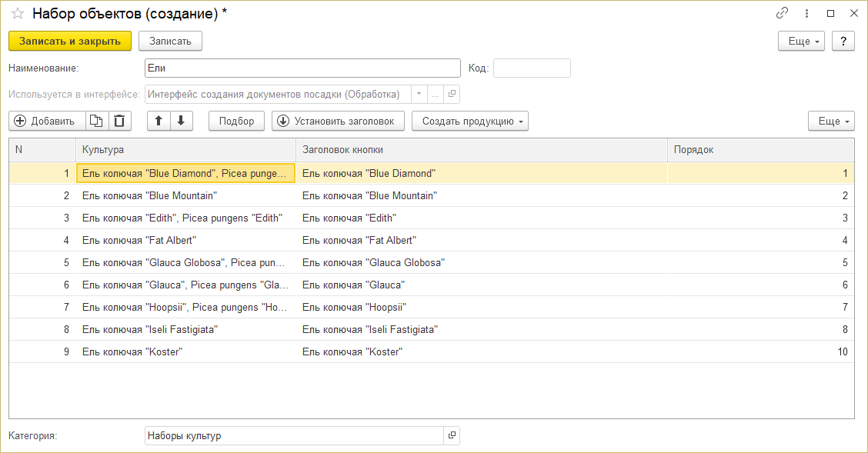The height and width of the screenshot is (453, 868).
Task: Move the row down with arrow
Action: (x=181, y=121)
